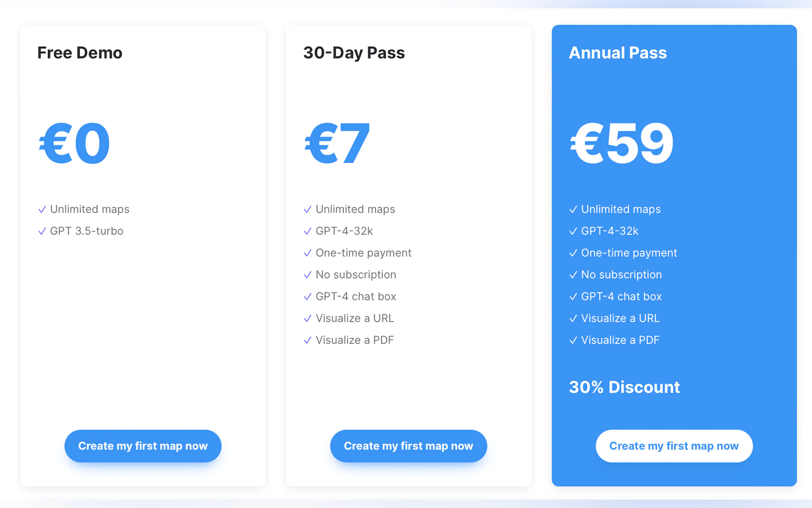Click the Annual Pass heading
The height and width of the screenshot is (508, 812).
click(618, 53)
